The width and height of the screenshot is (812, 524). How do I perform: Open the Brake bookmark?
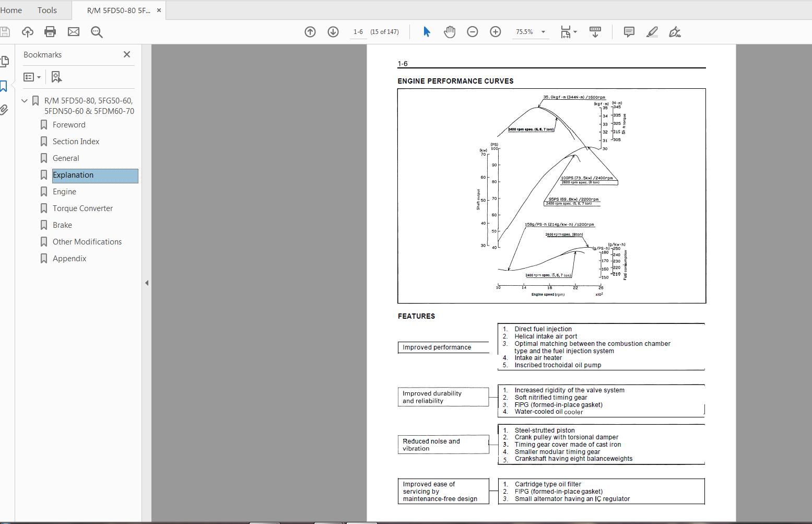tap(62, 225)
